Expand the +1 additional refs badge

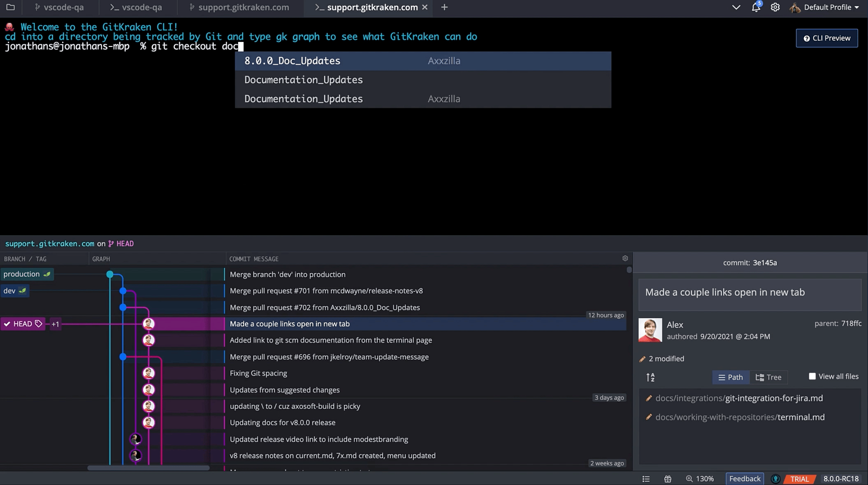pyautogui.click(x=55, y=324)
